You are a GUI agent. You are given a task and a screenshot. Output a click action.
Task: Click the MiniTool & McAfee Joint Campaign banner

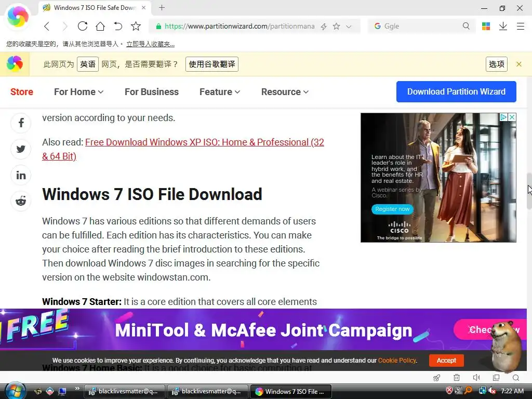point(263,330)
